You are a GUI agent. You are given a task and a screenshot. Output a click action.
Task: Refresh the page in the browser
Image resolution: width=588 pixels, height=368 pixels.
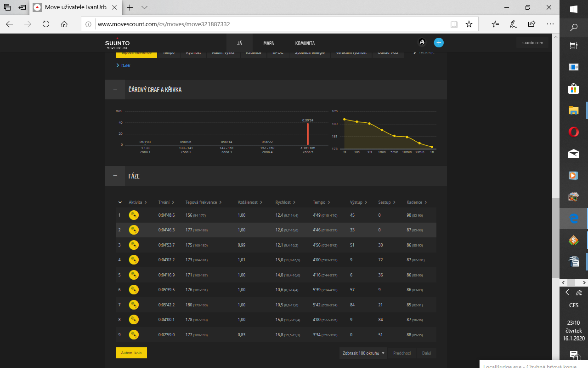pos(46,24)
